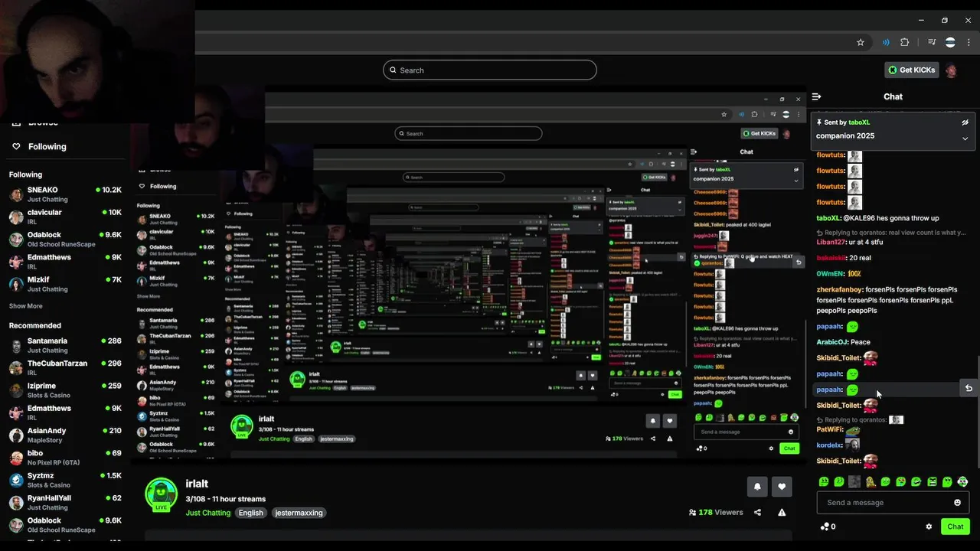This screenshot has height=551, width=980.
Task: Open Santamaria in Recommended list
Action: (65, 345)
